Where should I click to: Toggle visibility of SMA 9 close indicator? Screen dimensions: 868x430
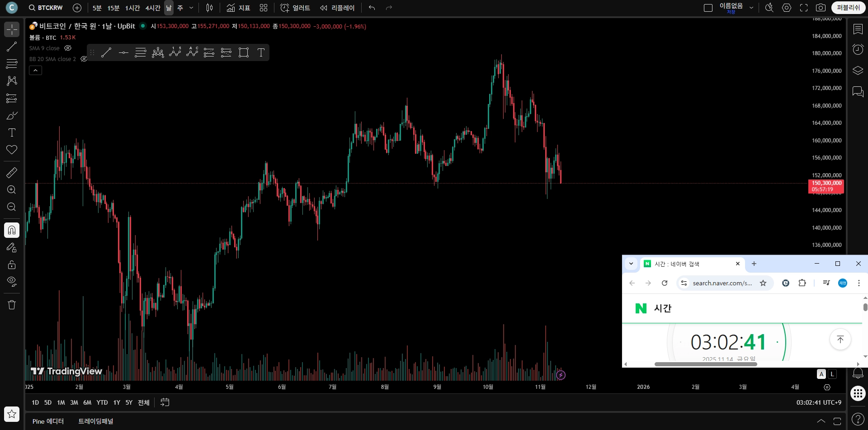tap(68, 48)
